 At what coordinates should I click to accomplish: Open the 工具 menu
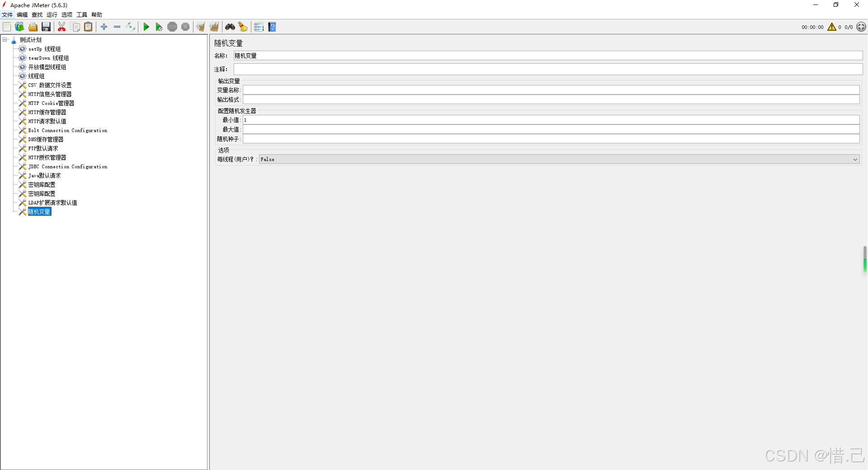82,15
